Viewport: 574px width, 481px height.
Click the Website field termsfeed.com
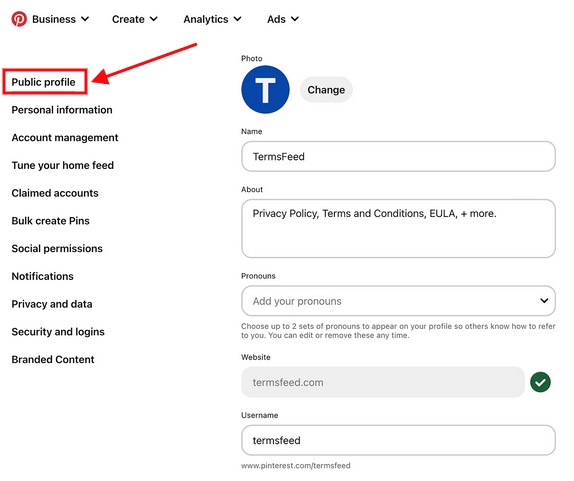pyautogui.click(x=383, y=382)
